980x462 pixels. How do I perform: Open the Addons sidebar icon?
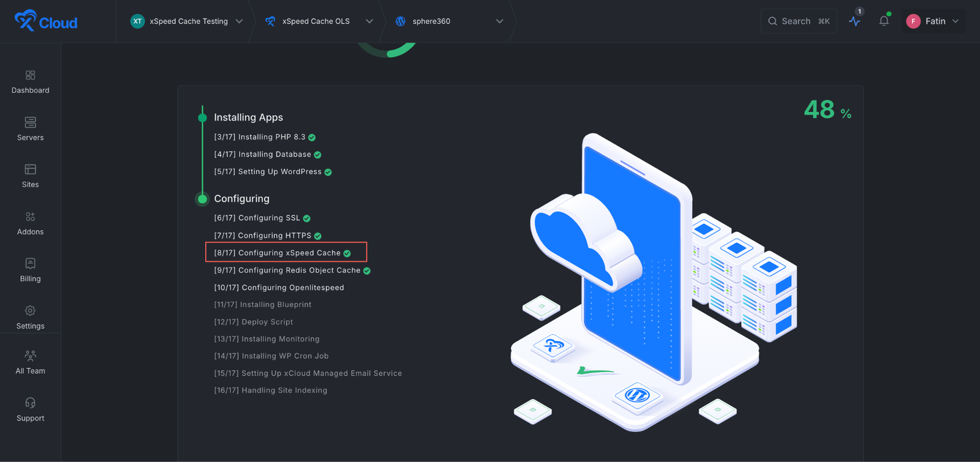[30, 217]
